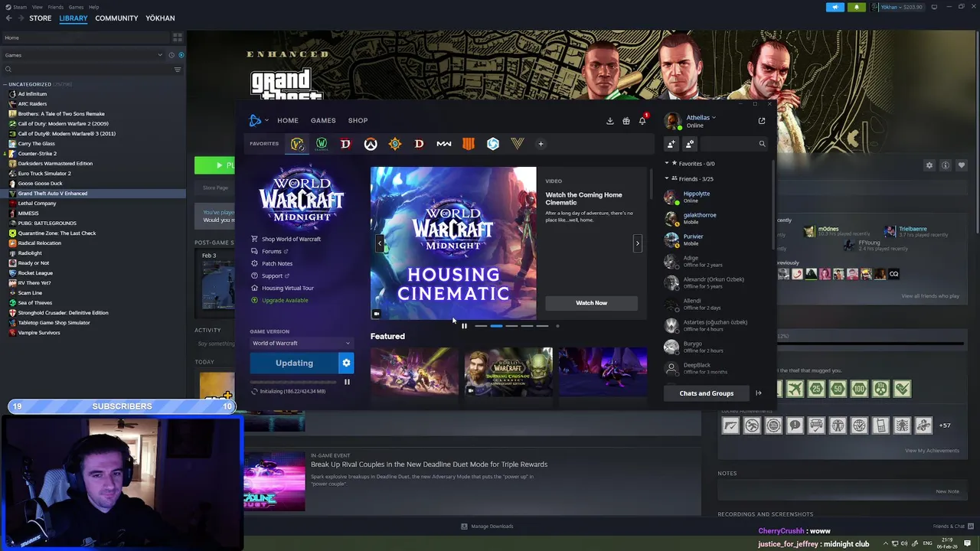Select the Vanguard V icon in favorites
980x551 pixels.
(x=518, y=144)
